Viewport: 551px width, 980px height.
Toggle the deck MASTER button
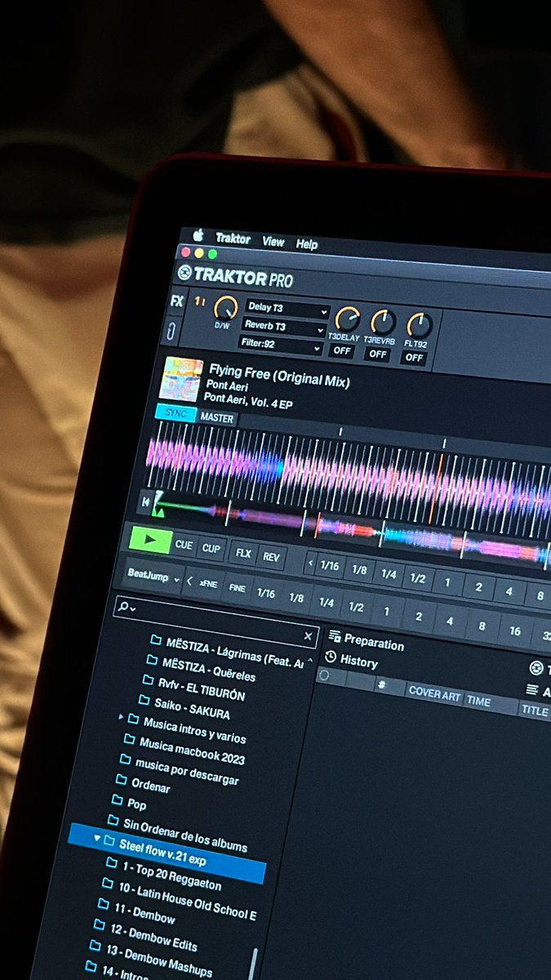(216, 418)
